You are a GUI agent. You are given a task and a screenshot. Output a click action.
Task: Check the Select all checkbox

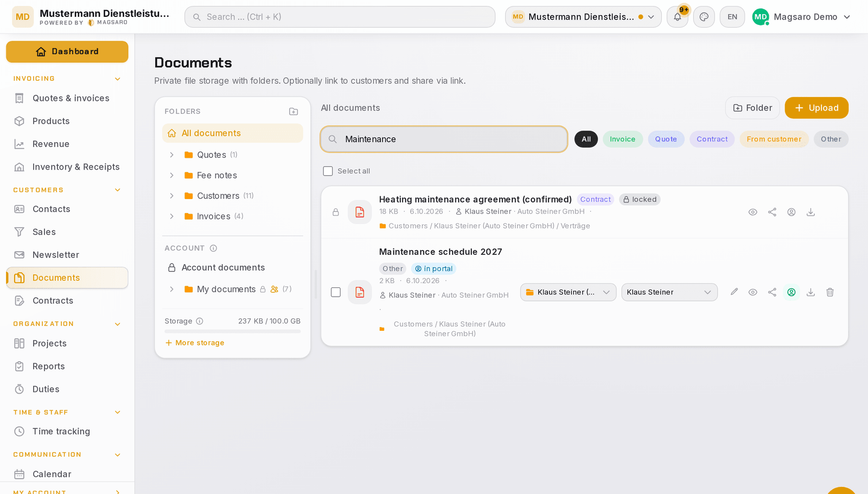[x=328, y=171]
